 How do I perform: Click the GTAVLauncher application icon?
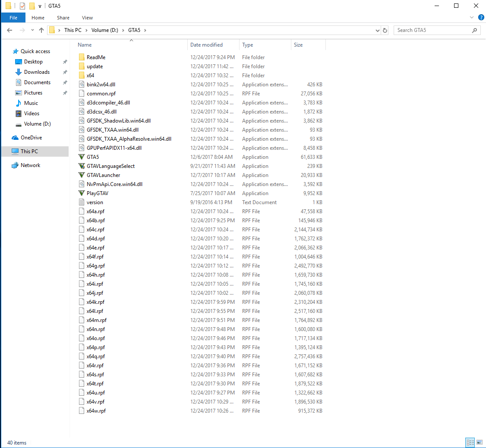point(82,175)
